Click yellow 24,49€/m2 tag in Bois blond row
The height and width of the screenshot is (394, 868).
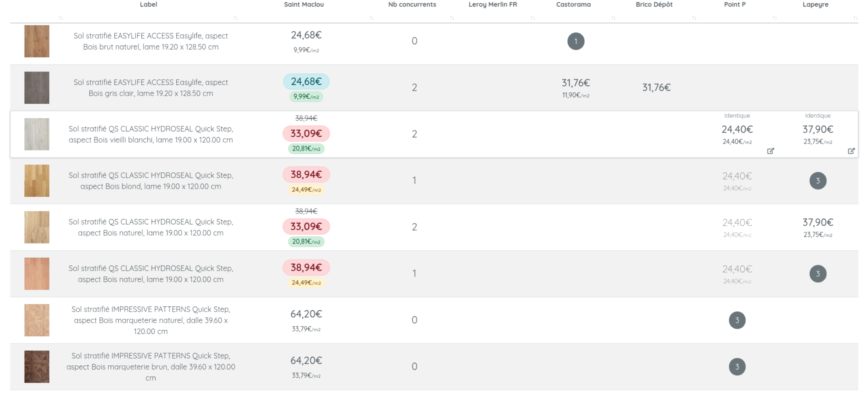coord(306,190)
